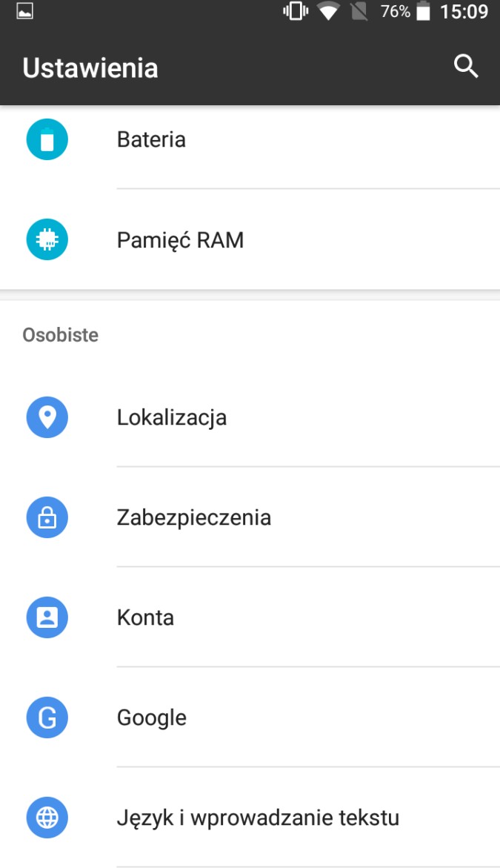Tap the image notification icon in status bar
Screen dimensions: 500x868
25,11
